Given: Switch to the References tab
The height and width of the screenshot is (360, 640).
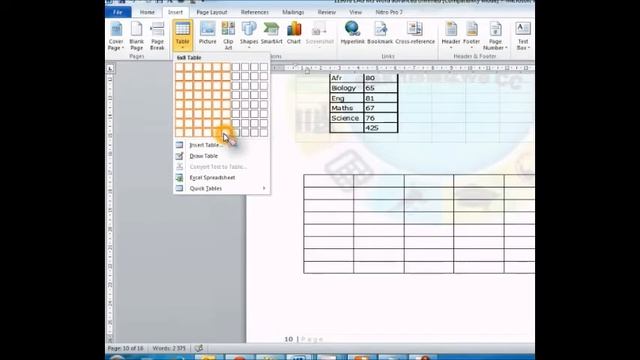Looking at the screenshot, I should (x=255, y=12).
